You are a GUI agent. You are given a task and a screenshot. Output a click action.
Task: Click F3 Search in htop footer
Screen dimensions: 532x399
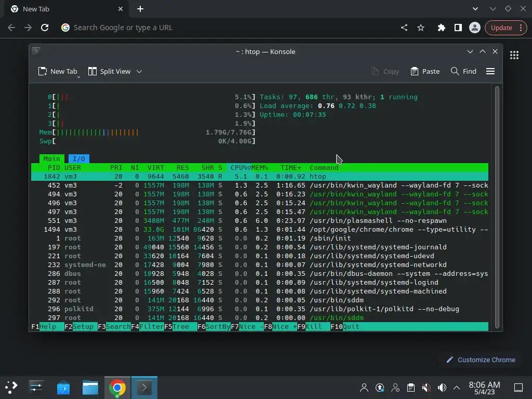pos(114,326)
